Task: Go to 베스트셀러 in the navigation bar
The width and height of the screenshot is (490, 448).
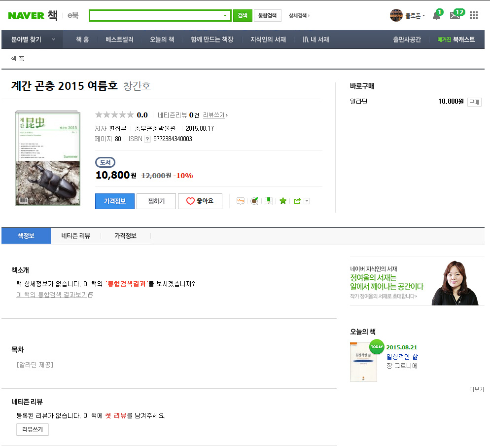Action: (x=119, y=39)
